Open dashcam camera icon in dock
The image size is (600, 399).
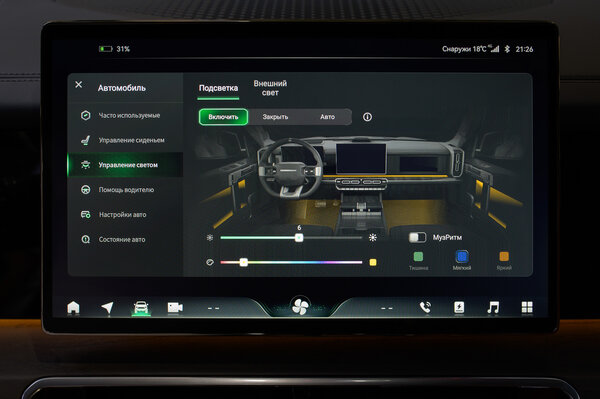click(x=175, y=308)
